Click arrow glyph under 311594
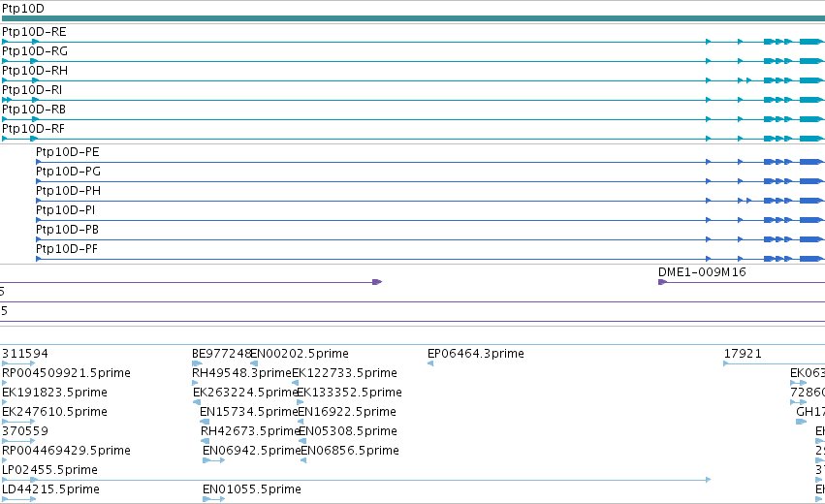 [x=18, y=363]
